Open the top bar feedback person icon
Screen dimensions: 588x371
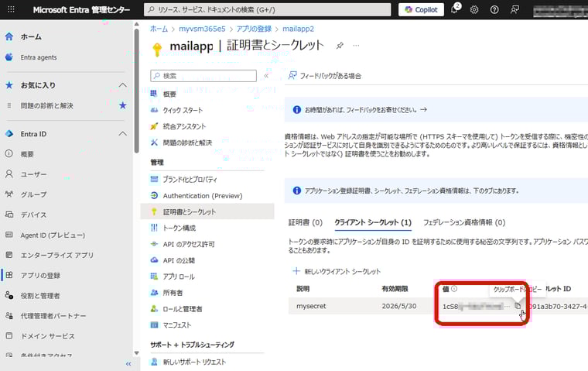coord(514,10)
